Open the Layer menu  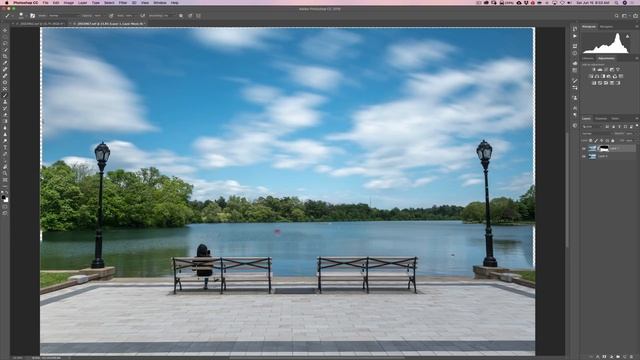[82, 2]
